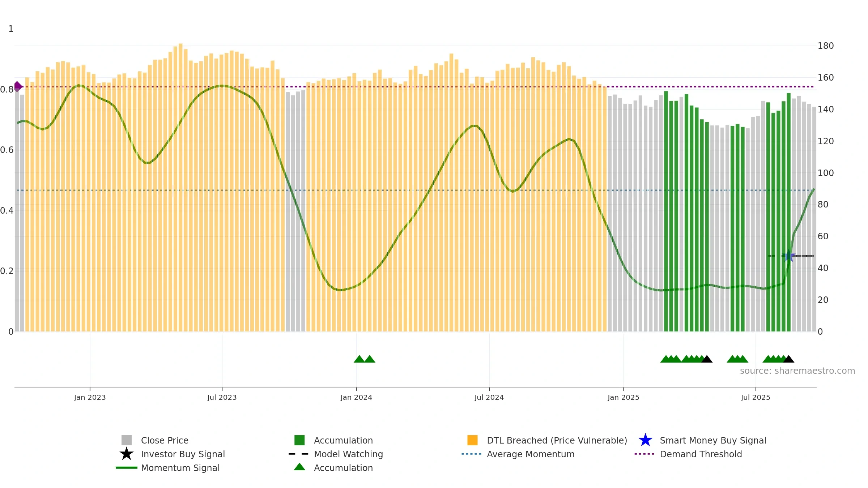Click the black Investor Buy Signal star in legend

(x=127, y=454)
